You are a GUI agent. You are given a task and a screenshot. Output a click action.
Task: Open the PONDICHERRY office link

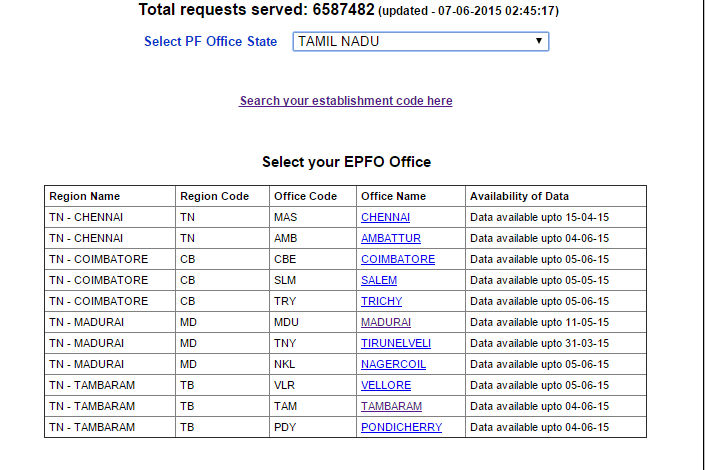click(x=402, y=427)
